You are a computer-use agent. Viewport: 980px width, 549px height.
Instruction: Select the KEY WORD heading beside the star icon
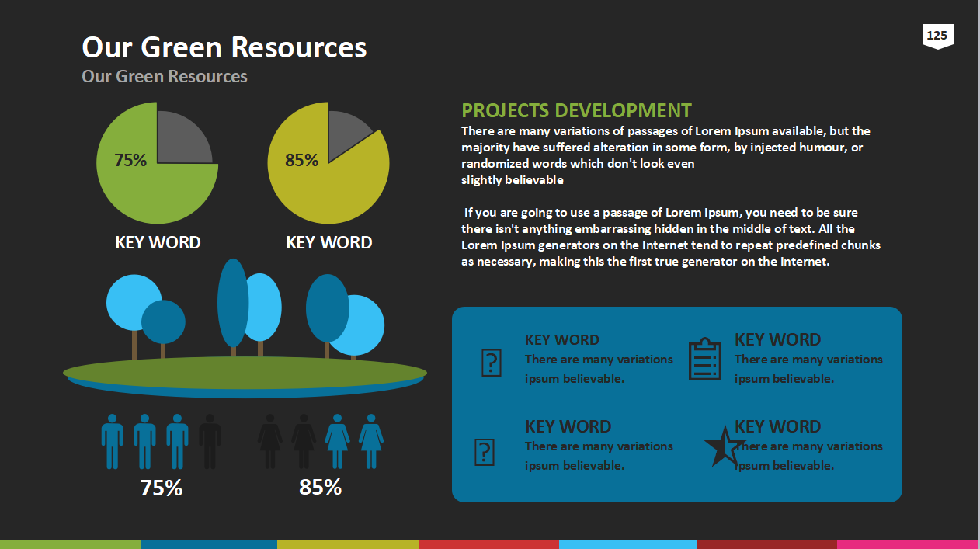point(777,426)
